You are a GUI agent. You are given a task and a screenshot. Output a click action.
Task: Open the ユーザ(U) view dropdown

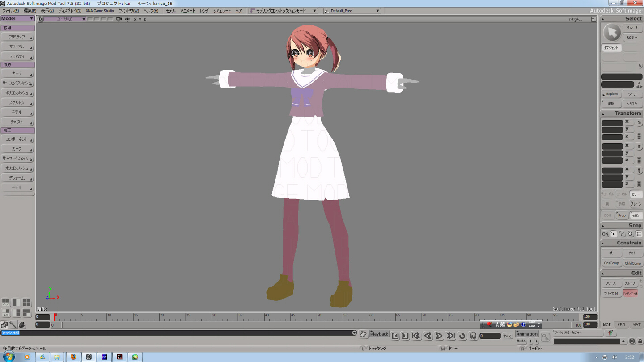(65, 19)
